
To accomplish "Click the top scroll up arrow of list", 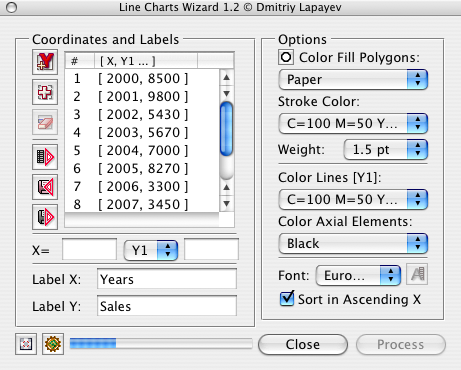I will (227, 77).
